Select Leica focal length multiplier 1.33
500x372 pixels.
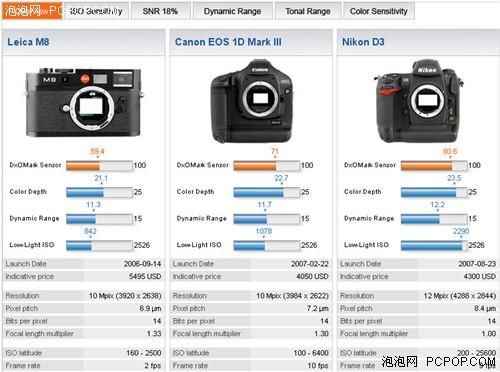click(x=154, y=334)
